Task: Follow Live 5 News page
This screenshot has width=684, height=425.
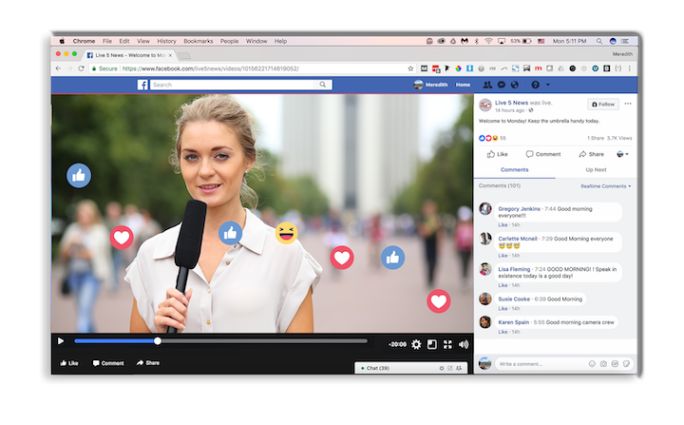Action: point(603,104)
